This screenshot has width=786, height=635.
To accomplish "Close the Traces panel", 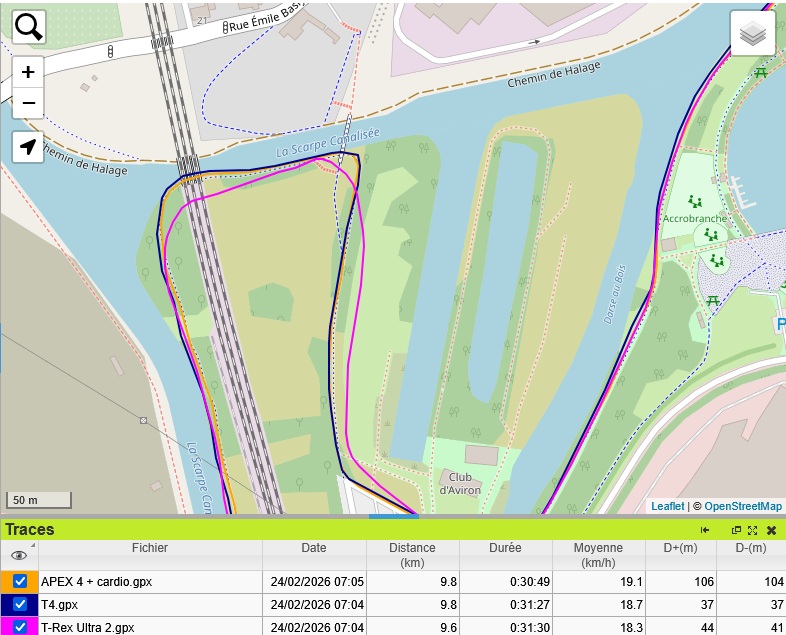I will [x=771, y=530].
